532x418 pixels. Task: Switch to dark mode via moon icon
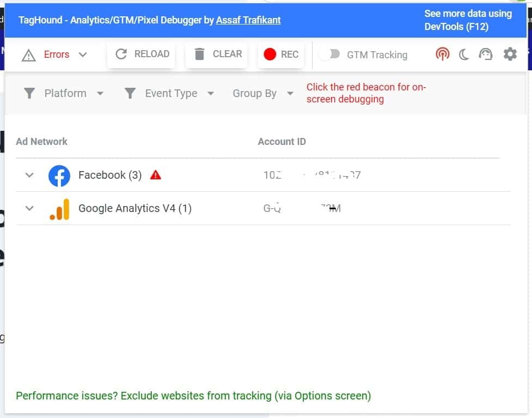coord(464,54)
